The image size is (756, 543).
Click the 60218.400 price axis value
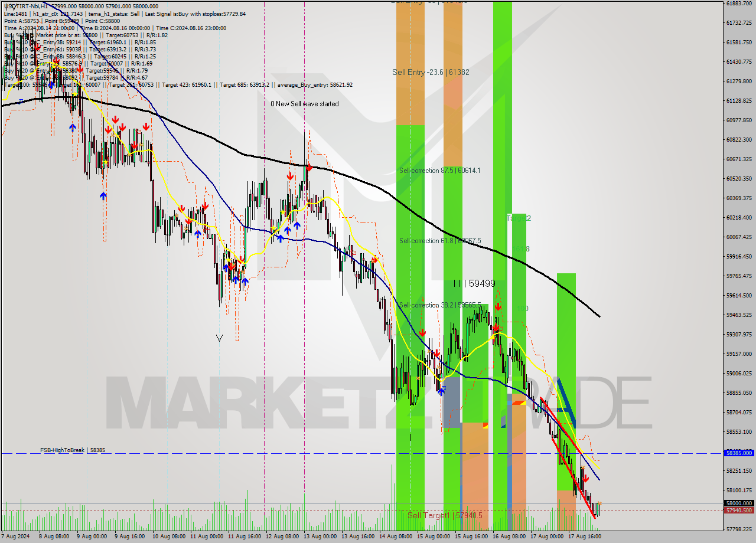[x=739, y=217]
